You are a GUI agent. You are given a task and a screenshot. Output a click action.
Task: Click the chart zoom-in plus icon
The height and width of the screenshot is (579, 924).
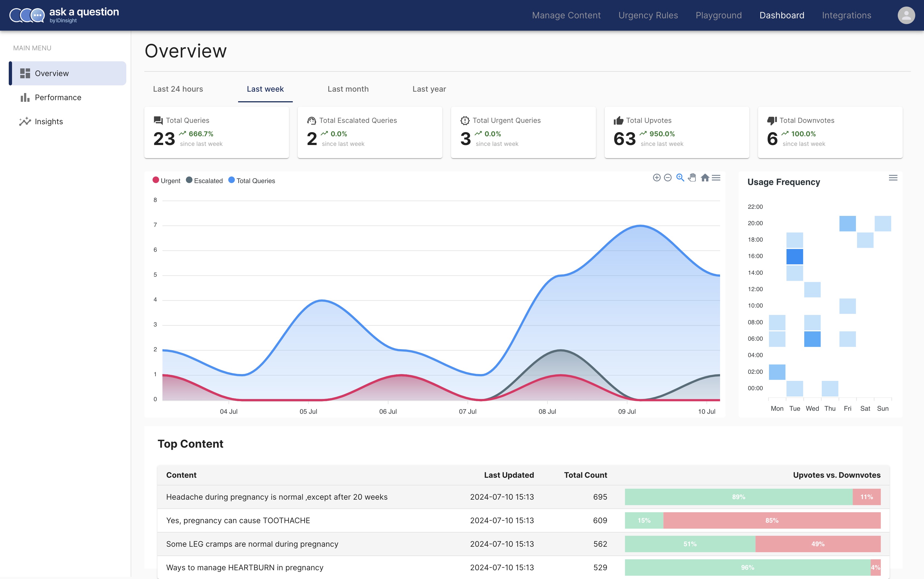tap(657, 178)
